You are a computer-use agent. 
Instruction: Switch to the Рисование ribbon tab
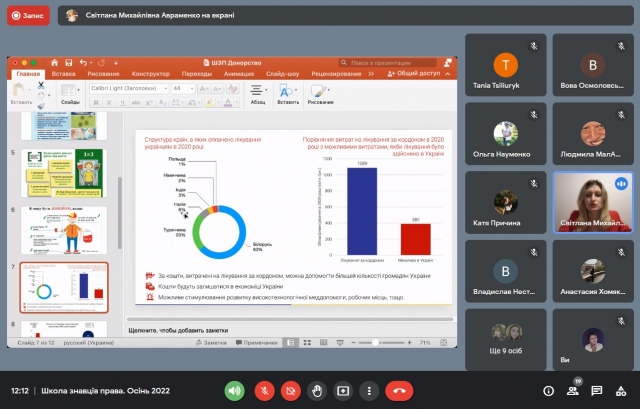click(x=103, y=74)
